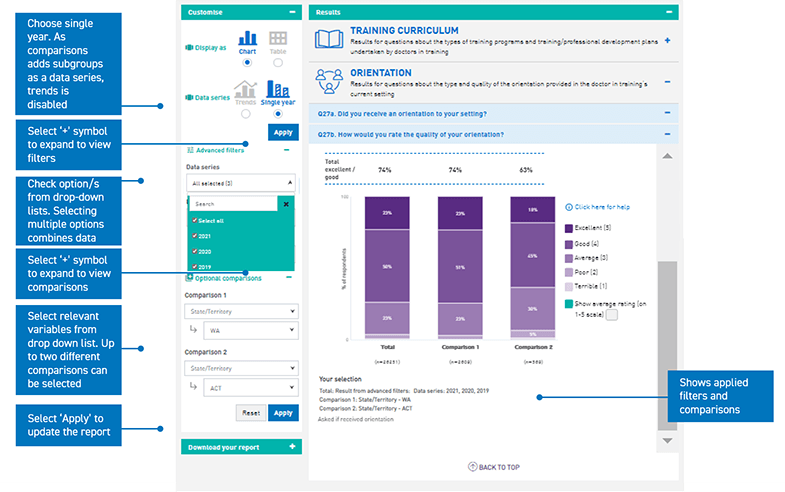This screenshot has height=492, width=785.
Task: Click the Trends data series icon
Action: point(245,90)
